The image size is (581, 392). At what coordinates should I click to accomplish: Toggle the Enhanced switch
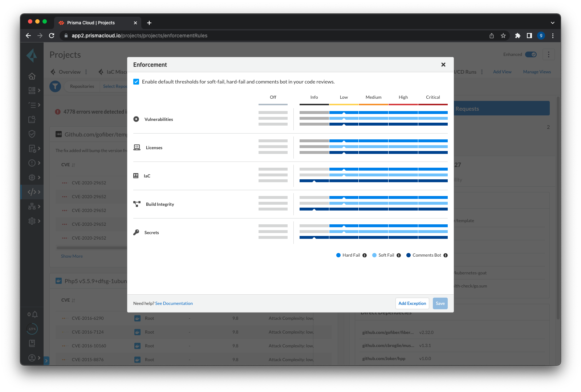click(531, 54)
